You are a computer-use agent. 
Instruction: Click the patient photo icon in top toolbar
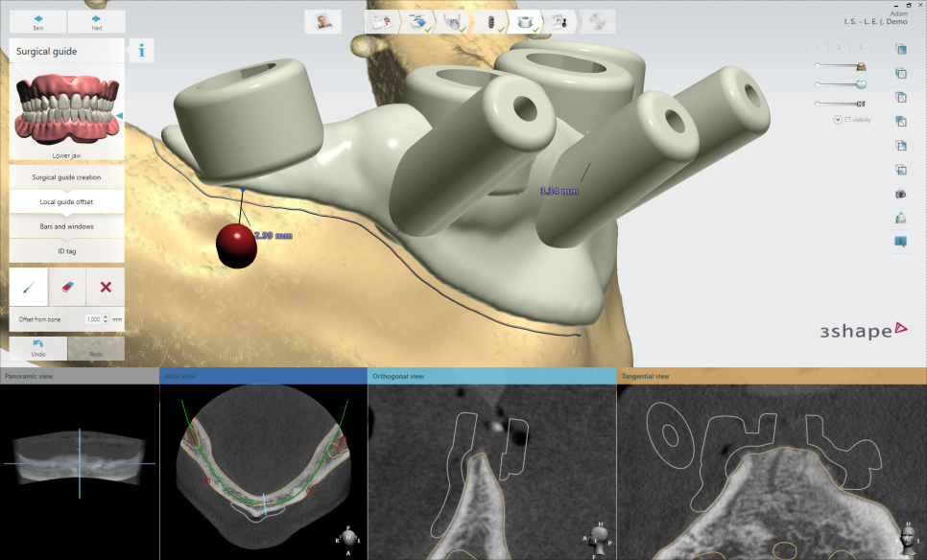tap(322, 22)
